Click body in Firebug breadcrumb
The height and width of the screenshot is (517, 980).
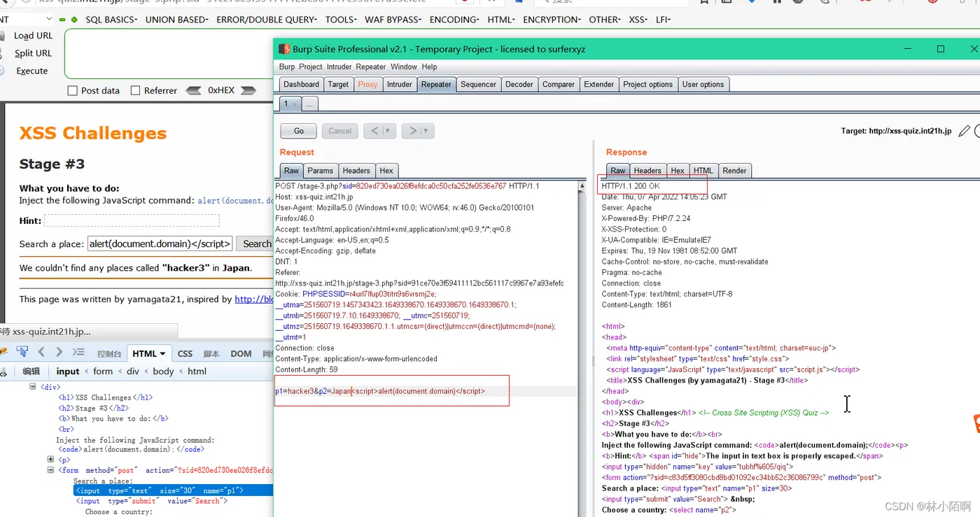(163, 371)
